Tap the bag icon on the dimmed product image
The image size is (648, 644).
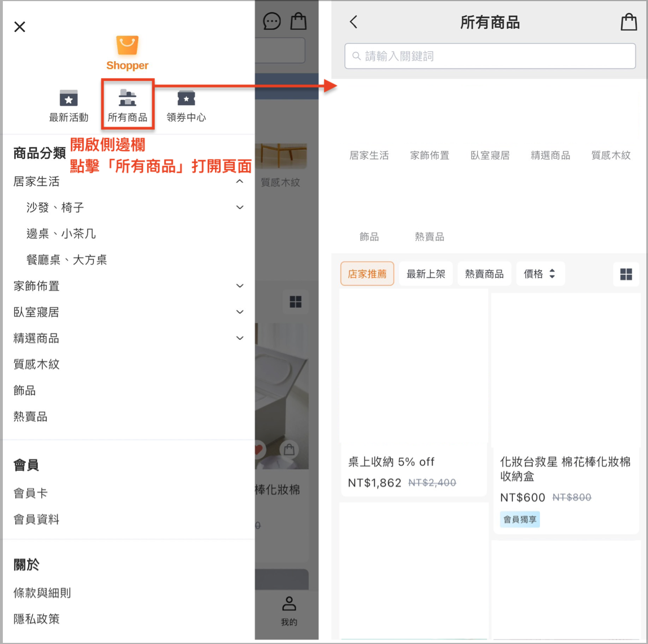tap(289, 449)
